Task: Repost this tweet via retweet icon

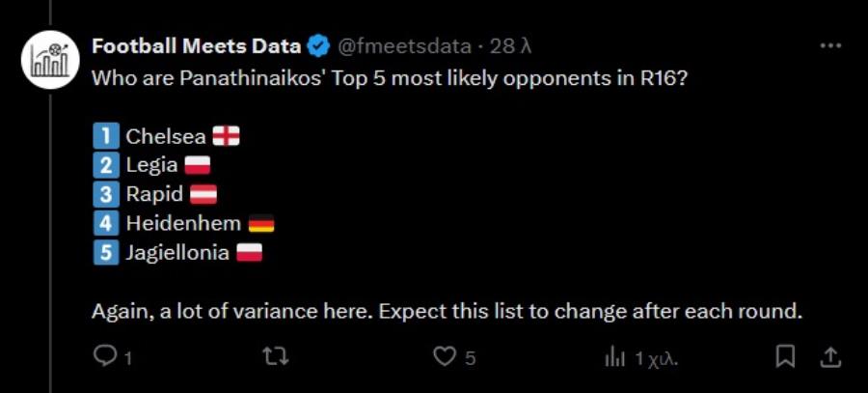Action: (278, 357)
